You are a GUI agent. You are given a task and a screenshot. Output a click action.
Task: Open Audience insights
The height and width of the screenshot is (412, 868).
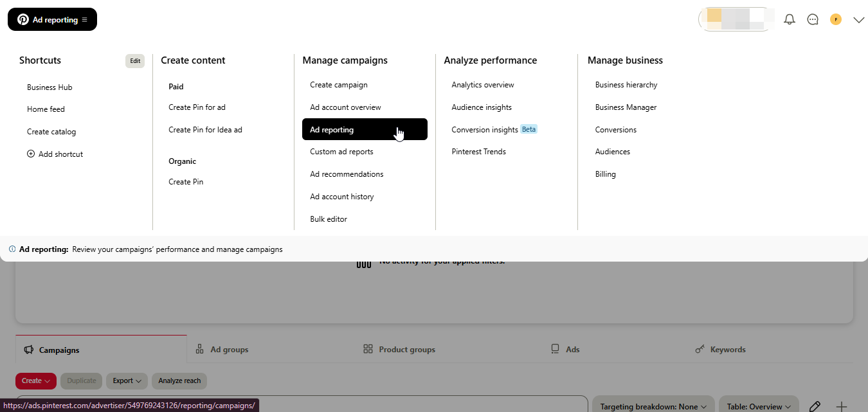[482, 107]
